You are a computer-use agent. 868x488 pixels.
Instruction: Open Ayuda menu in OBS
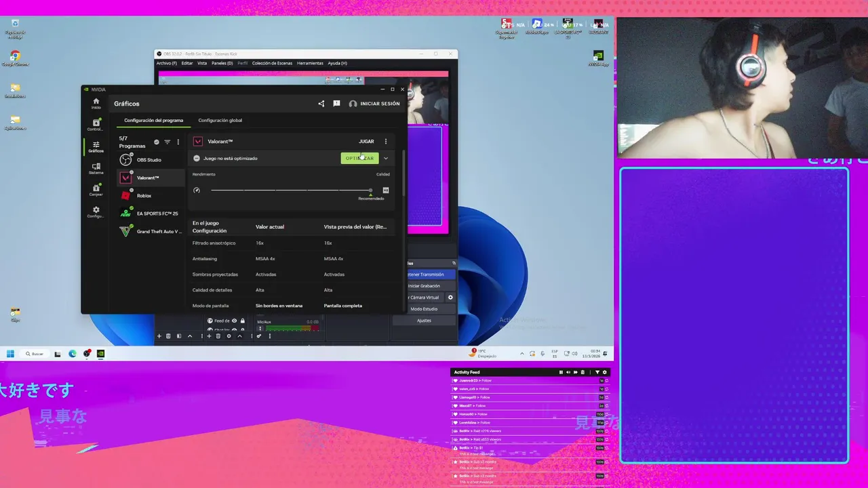coord(338,63)
